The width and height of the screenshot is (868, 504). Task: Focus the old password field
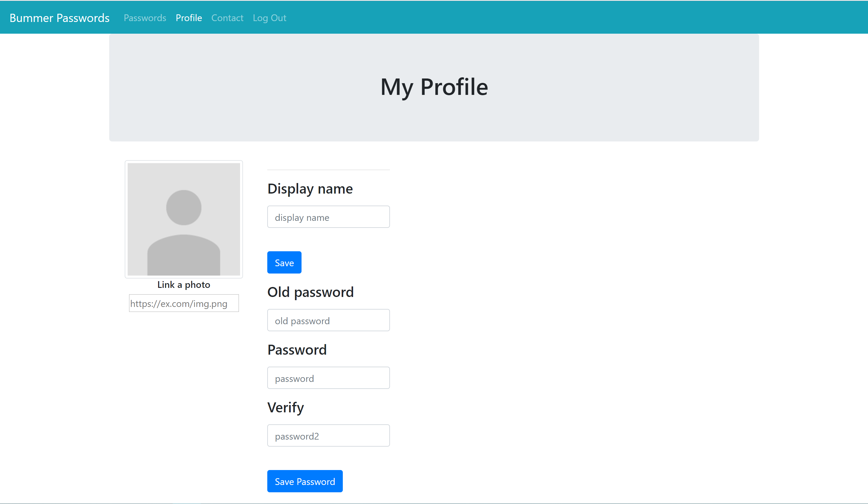coord(328,320)
